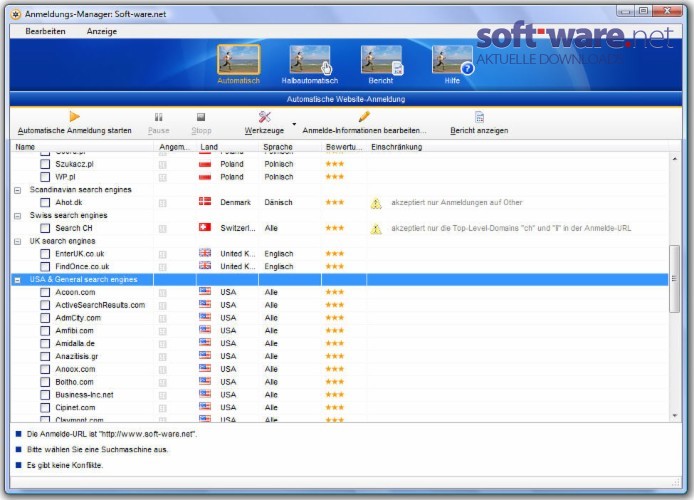694x500 pixels.
Task: Click the orange play icon for automatic submission
Action: (x=74, y=116)
